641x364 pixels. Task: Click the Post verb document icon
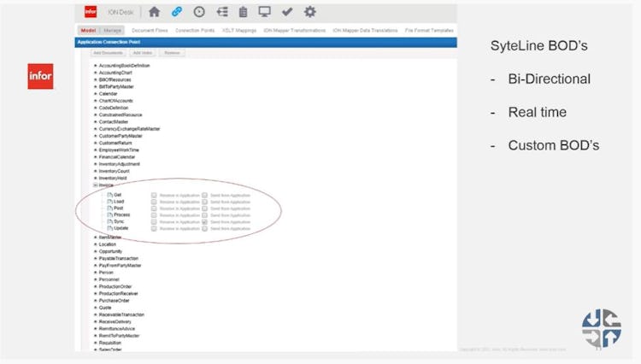point(109,208)
